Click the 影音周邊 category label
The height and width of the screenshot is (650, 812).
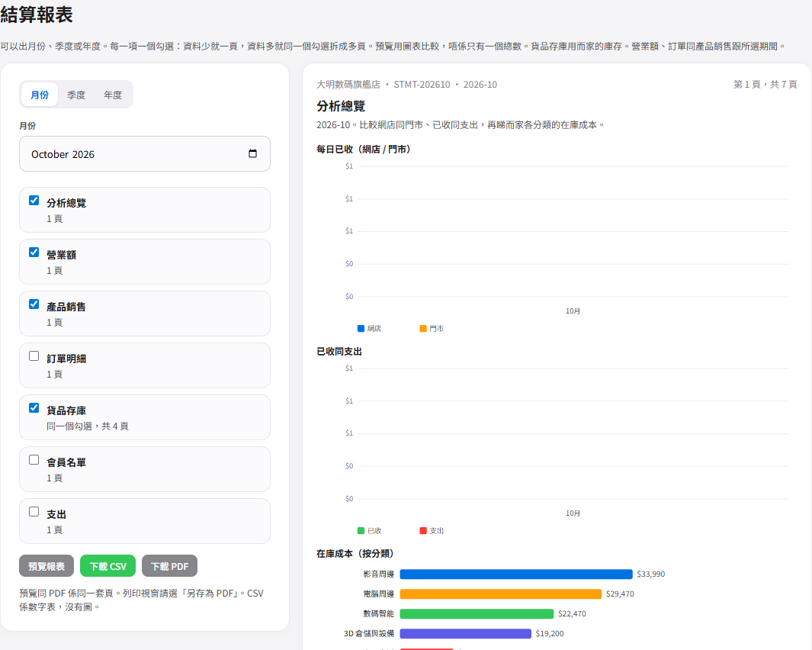pos(379,574)
